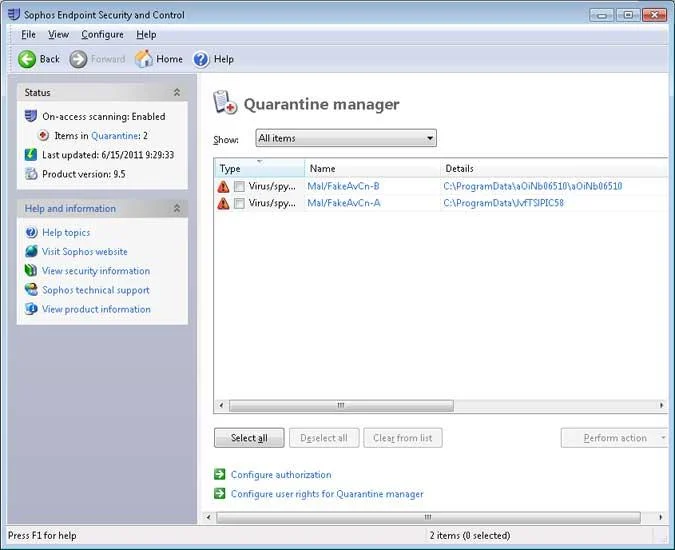This screenshot has height=550, width=675.
Task: Click the Mal/FakeAvCn-B threat name link
Action: click(343, 186)
